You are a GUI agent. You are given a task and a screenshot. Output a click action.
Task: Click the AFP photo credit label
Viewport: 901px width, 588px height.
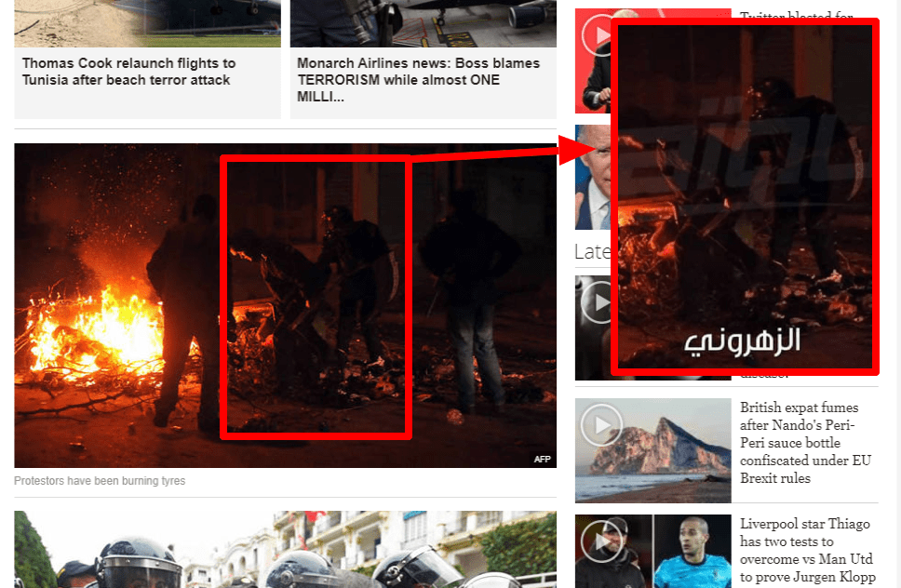(x=542, y=459)
